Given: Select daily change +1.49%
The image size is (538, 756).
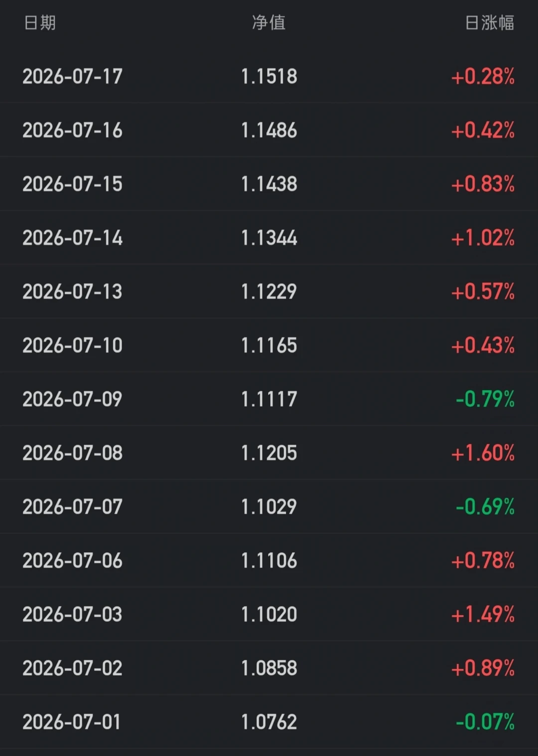Looking at the screenshot, I should click(483, 614).
